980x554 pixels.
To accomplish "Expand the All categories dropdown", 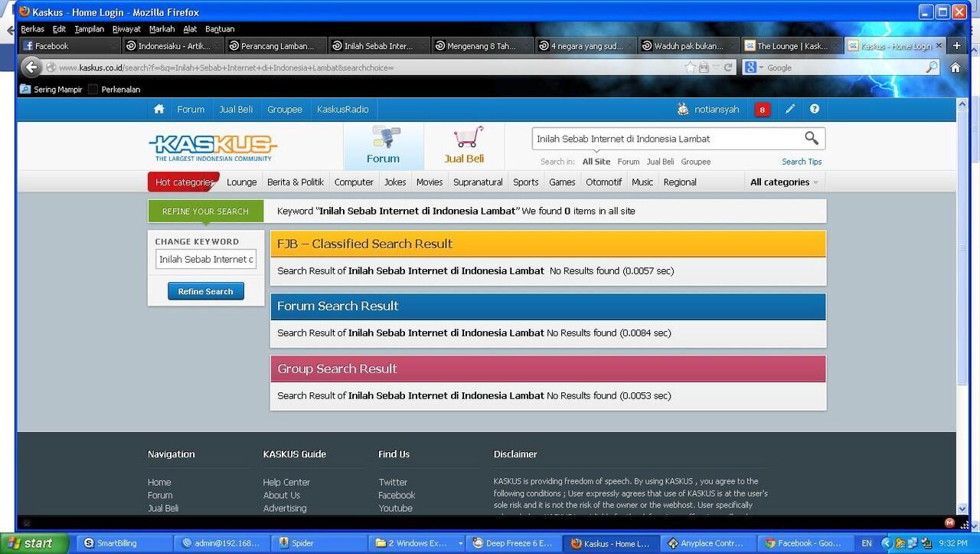I will (x=784, y=182).
